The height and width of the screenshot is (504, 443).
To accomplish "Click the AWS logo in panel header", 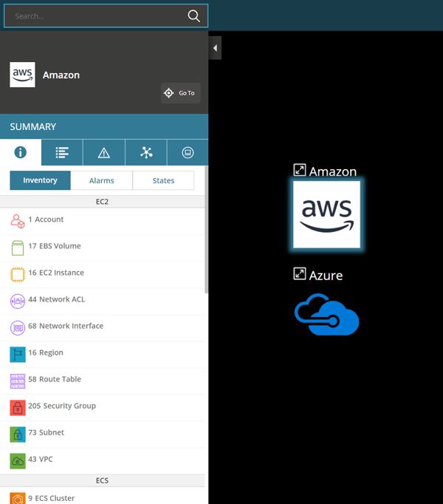I will point(22,75).
